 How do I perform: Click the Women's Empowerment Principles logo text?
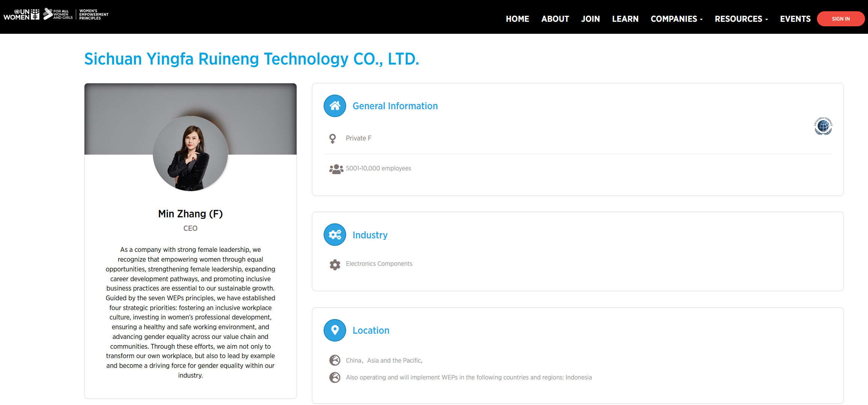click(93, 15)
